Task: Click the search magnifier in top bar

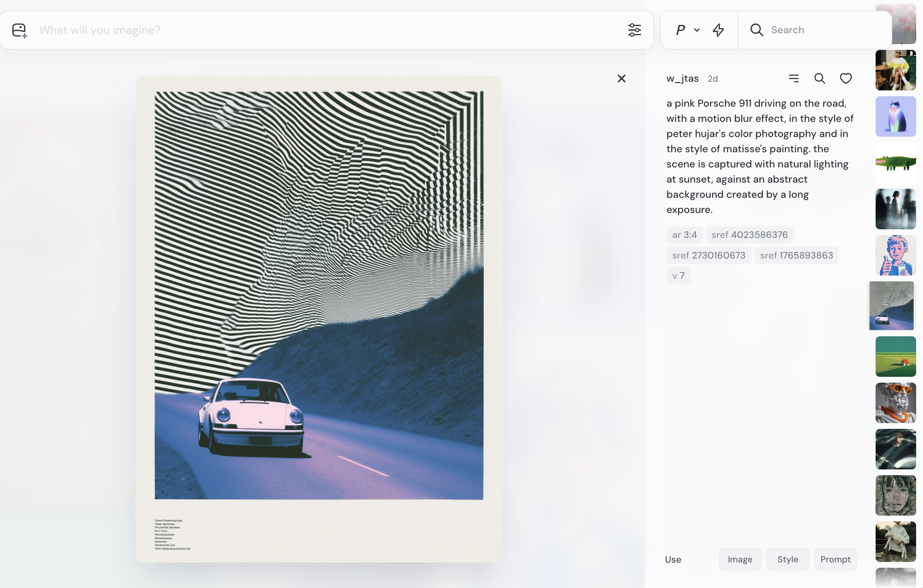Action: [757, 30]
